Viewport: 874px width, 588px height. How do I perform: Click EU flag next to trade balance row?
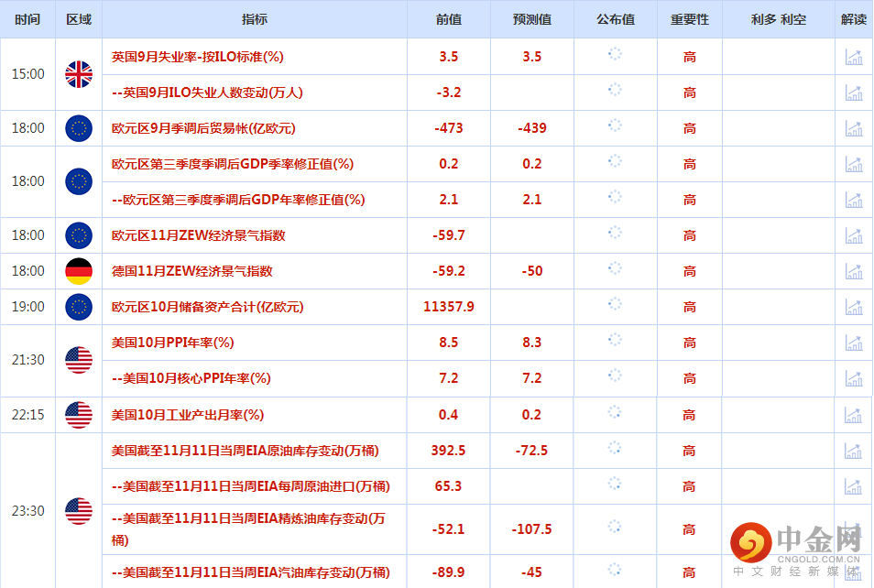[x=79, y=128]
